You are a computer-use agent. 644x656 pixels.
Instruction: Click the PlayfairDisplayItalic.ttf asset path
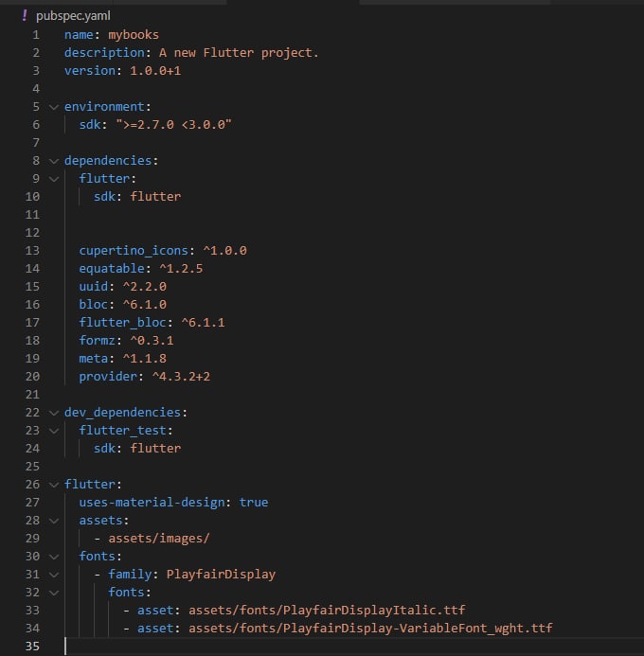327,611
